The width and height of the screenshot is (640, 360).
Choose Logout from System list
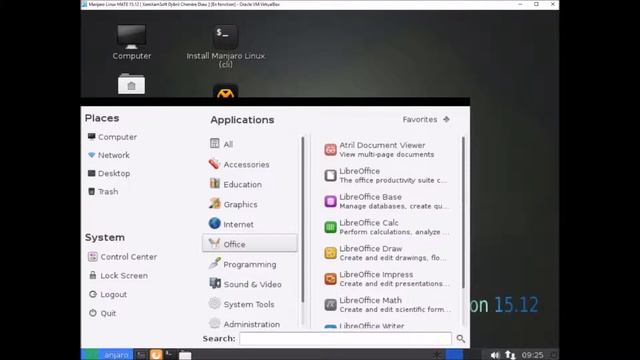coord(108,294)
